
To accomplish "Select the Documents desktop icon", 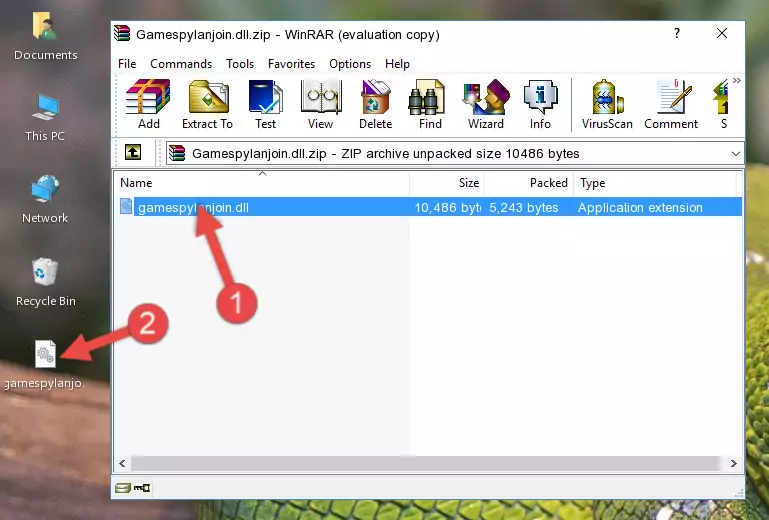I will [45, 37].
